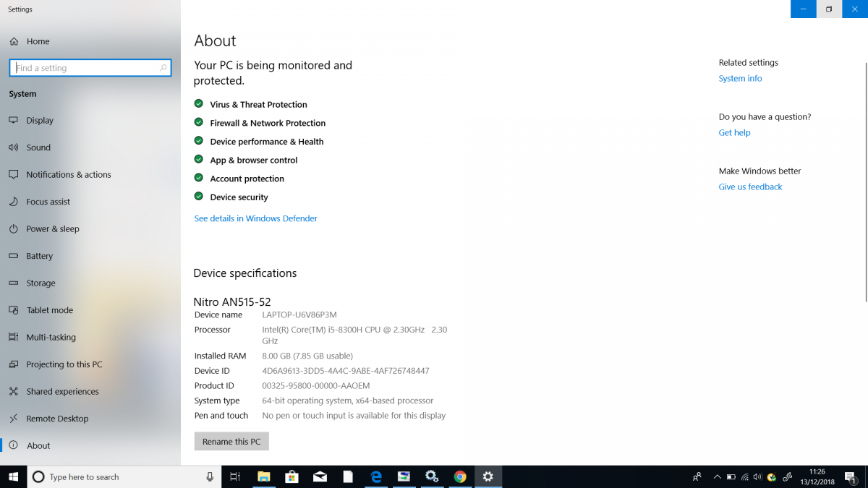Open the Battery settings page
Viewport: 868px width, 488px height.
pyautogui.click(x=40, y=256)
